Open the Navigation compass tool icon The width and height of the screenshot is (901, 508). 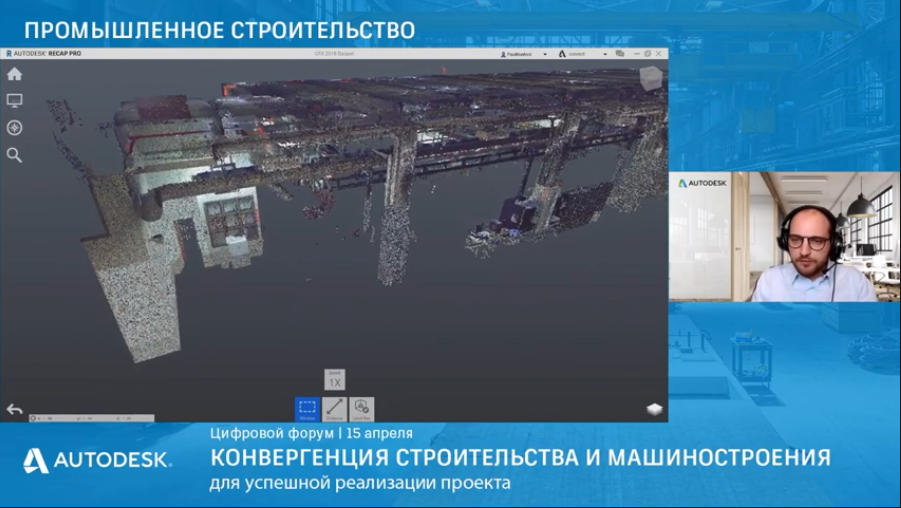pos(14,128)
